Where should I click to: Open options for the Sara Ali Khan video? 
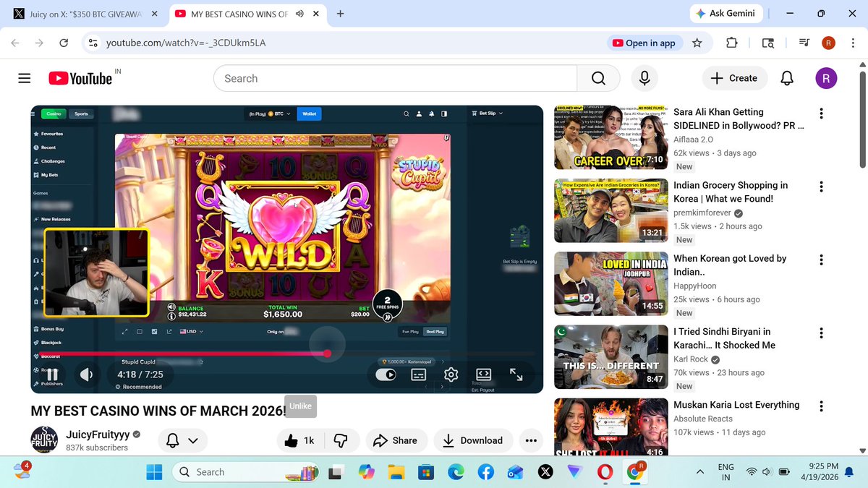coord(821,114)
